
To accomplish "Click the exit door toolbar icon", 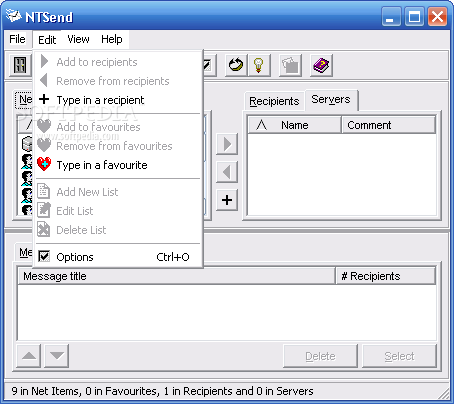I will 20,65.
